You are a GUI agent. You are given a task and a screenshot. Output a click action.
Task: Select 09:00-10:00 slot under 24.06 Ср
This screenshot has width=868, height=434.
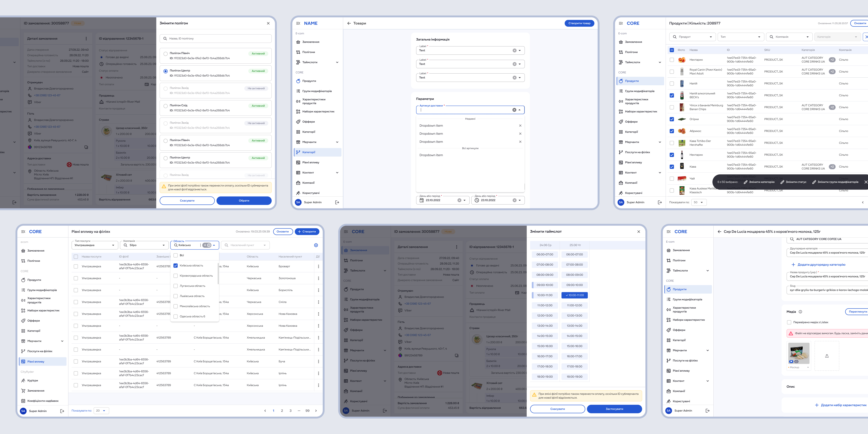click(x=545, y=285)
